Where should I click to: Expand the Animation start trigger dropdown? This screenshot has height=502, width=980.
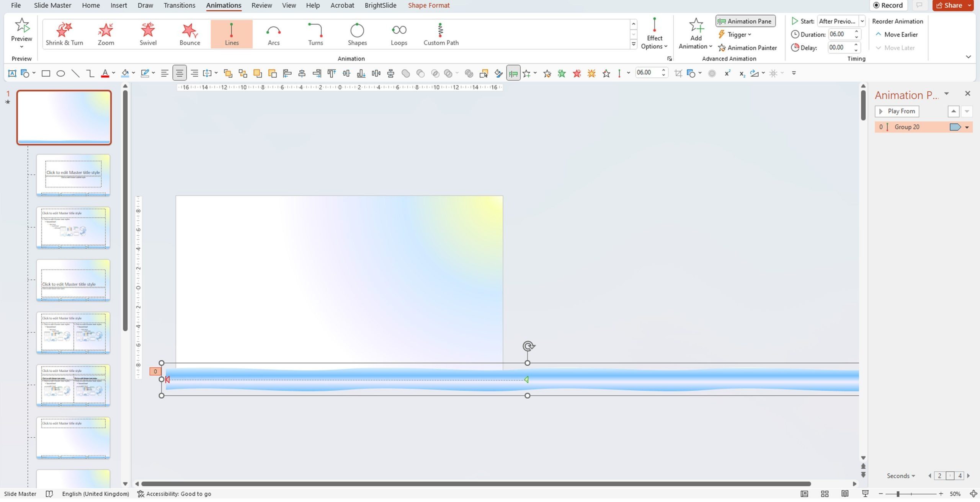862,21
